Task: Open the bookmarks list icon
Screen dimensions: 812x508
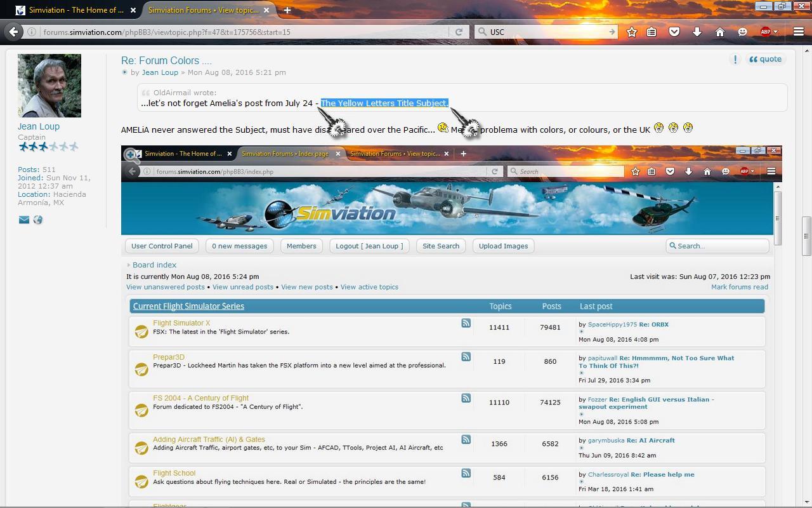Action: pyautogui.click(x=652, y=32)
